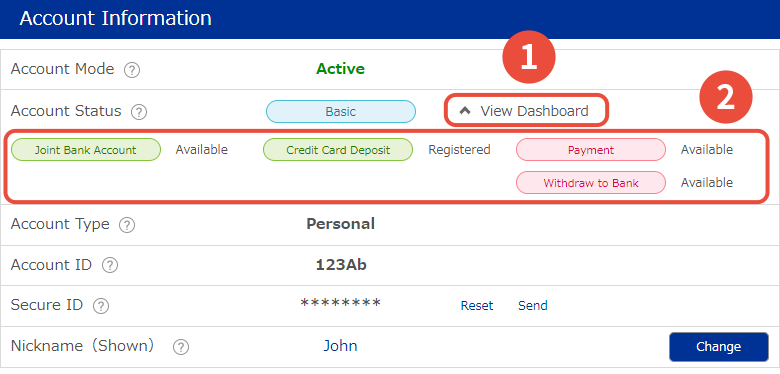780x374 pixels.
Task: Click the Withdraw to Bank badge
Action: click(x=590, y=183)
